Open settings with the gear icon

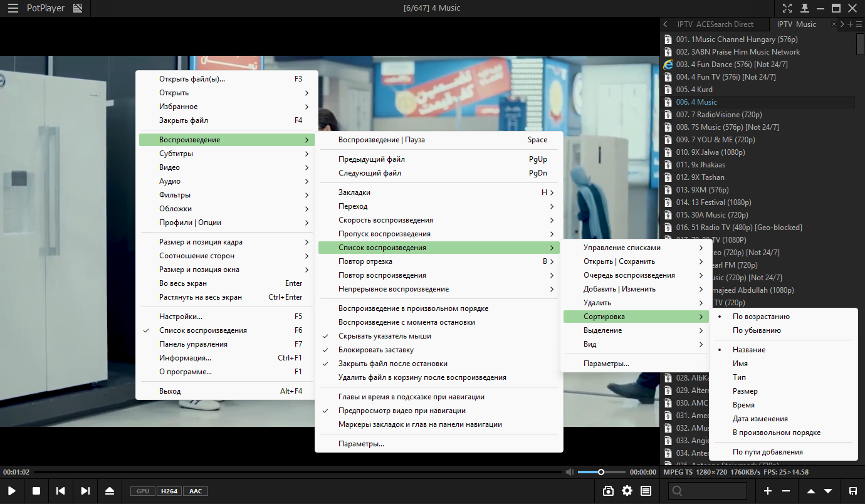[627, 491]
